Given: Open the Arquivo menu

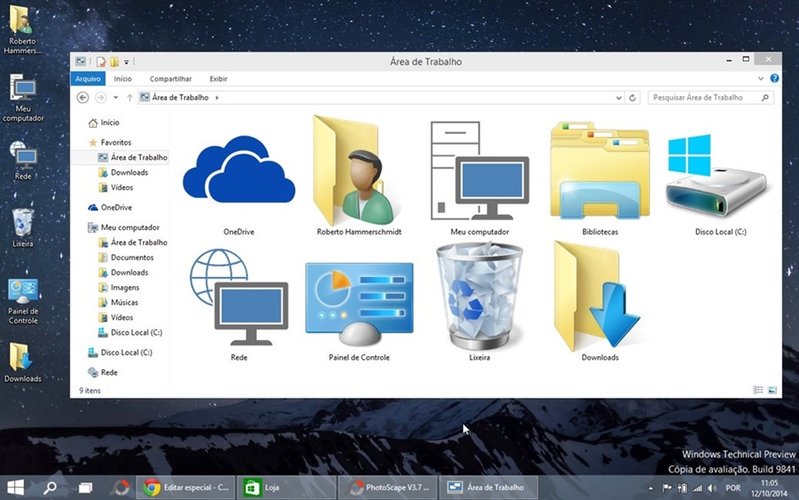Looking at the screenshot, I should 88,78.
